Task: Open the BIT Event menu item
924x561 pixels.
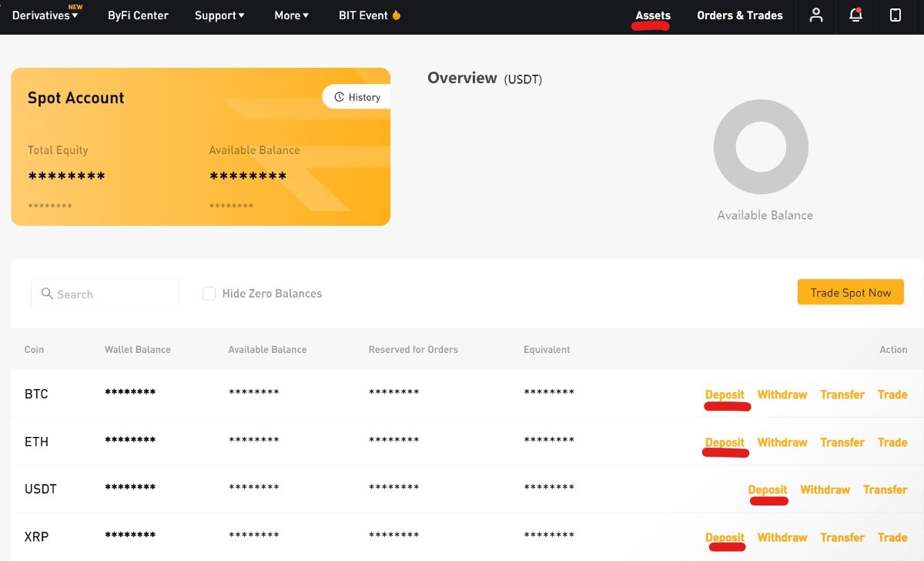Action: coord(370,15)
